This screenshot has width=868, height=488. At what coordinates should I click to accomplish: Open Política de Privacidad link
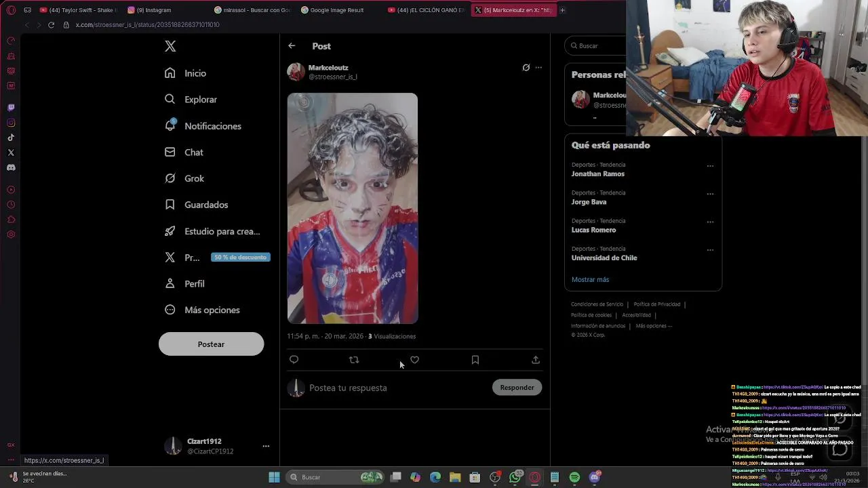656,304
